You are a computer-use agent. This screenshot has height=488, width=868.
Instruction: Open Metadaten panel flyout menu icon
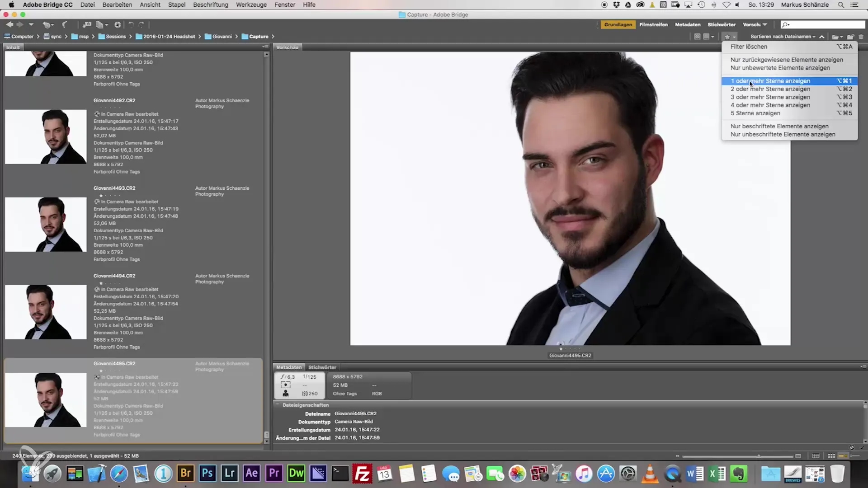coord(863,367)
